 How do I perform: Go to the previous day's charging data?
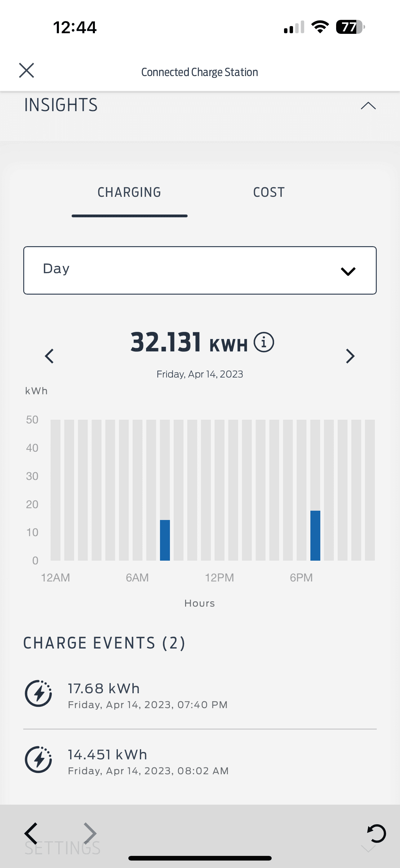[50, 356]
